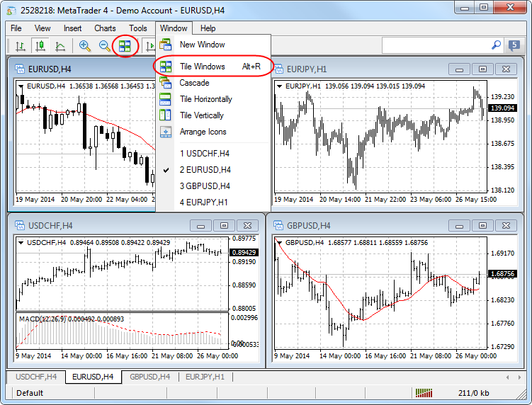
Task: Switch to the USDCHF,H4 bottom tab
Action: pos(35,377)
